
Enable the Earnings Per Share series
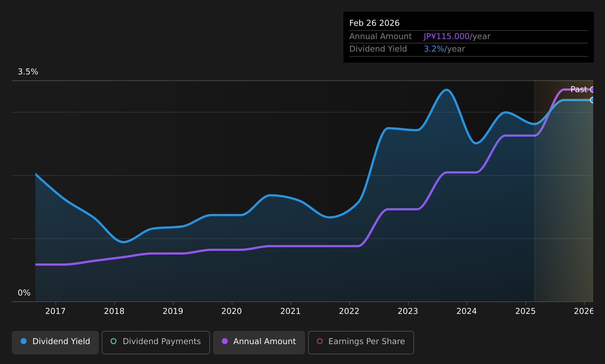[361, 342]
